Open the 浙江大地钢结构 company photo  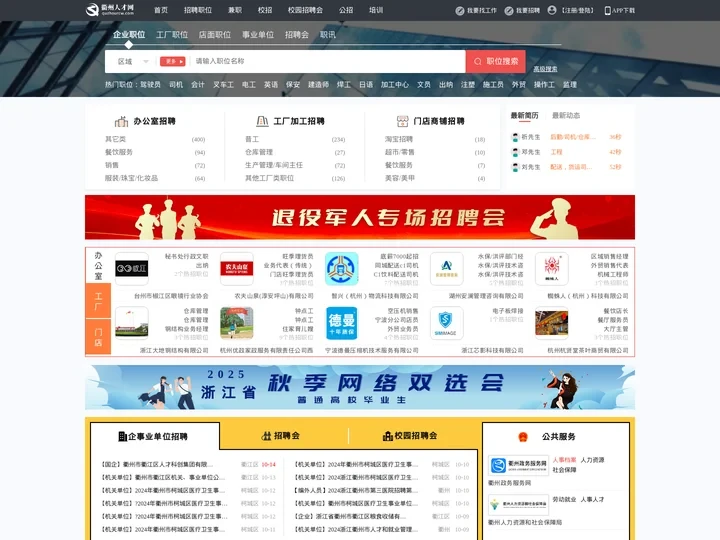132,323
